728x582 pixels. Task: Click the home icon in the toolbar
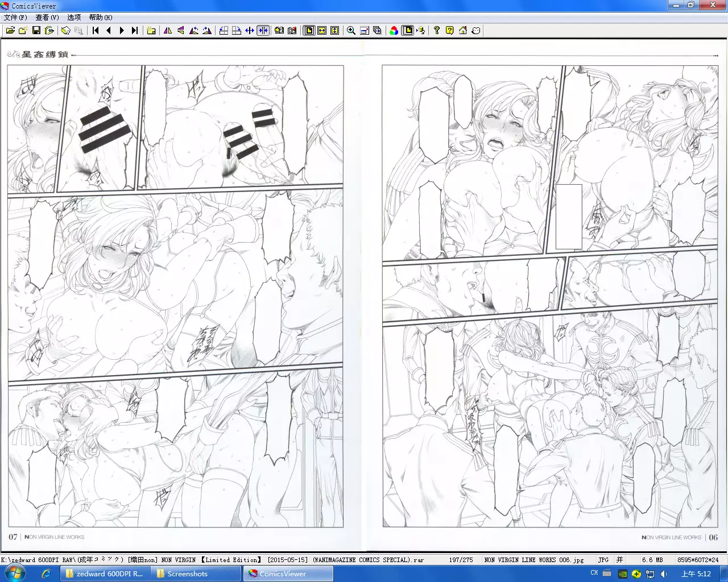[x=463, y=31]
